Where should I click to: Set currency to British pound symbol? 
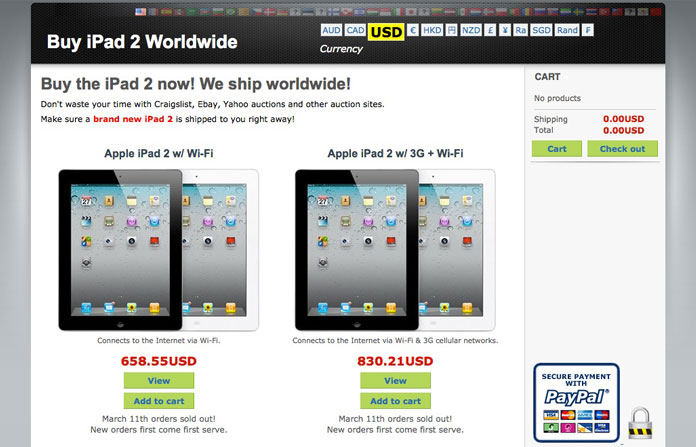490,30
